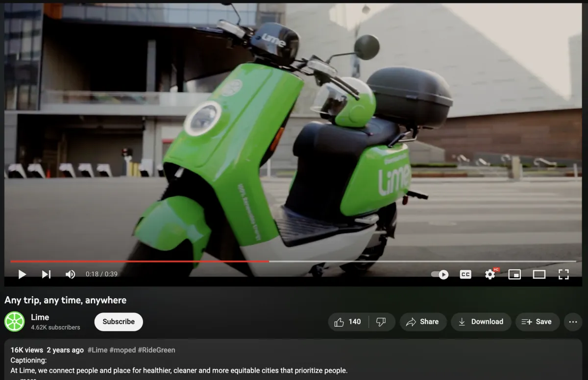Like the video with 140 likes
The width and height of the screenshot is (588, 380).
[x=348, y=322]
